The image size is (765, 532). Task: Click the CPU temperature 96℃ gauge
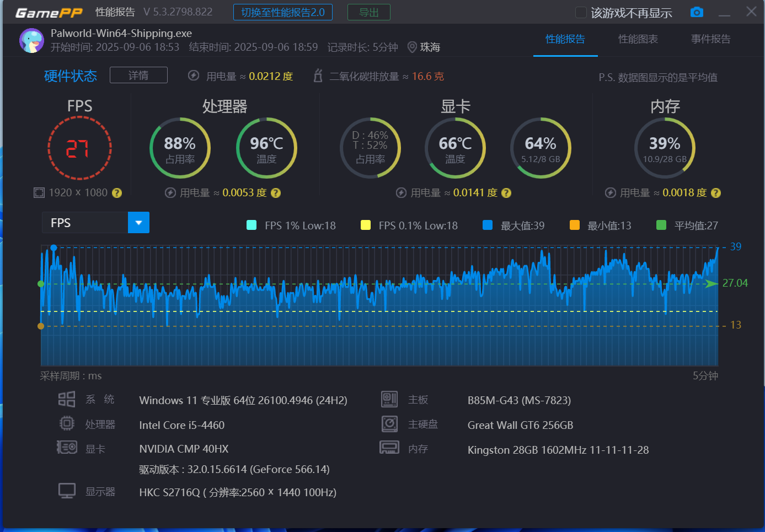pos(266,148)
